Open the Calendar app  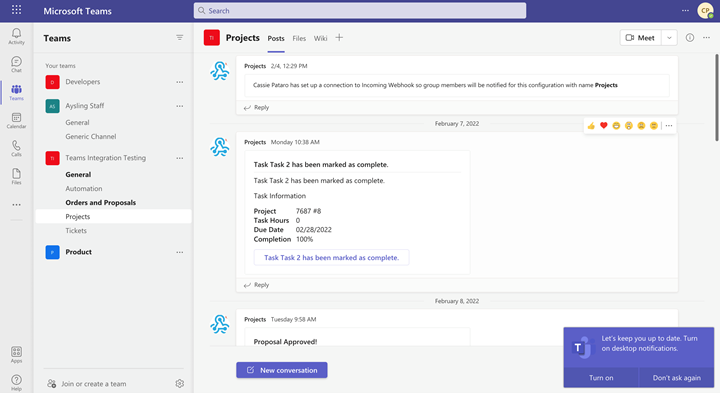click(17, 120)
